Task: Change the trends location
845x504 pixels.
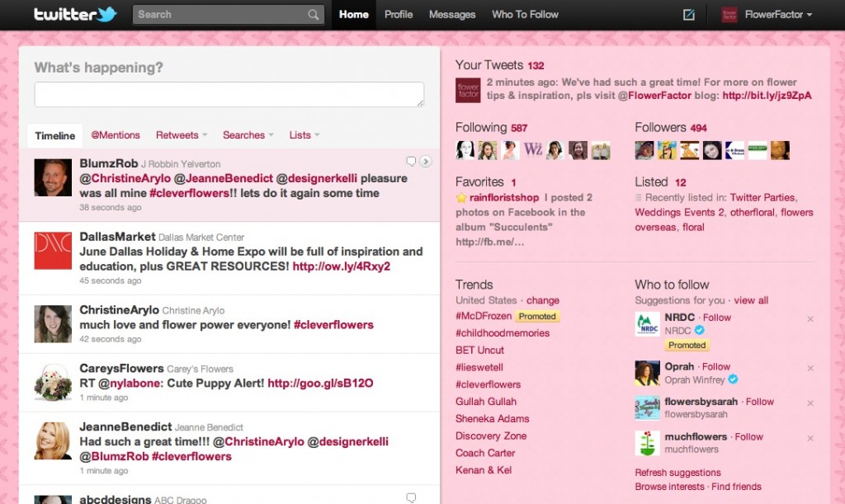Action: coord(543,300)
